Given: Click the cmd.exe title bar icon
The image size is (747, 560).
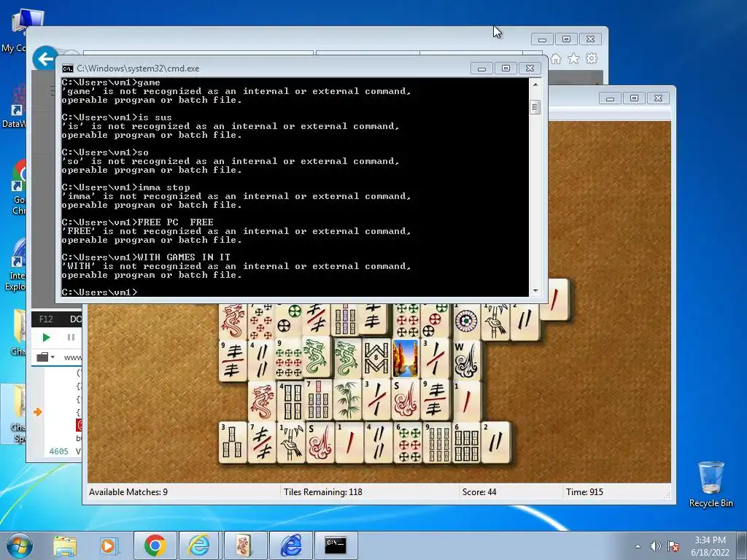Looking at the screenshot, I should [68, 69].
